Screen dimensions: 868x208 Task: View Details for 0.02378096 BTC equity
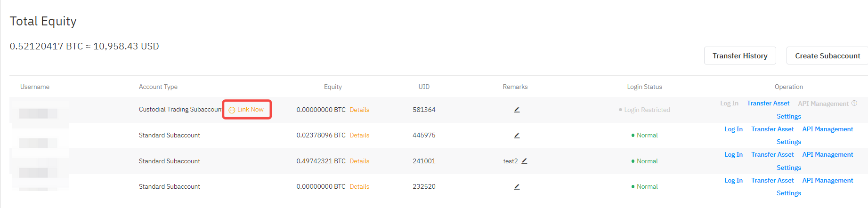click(359, 136)
